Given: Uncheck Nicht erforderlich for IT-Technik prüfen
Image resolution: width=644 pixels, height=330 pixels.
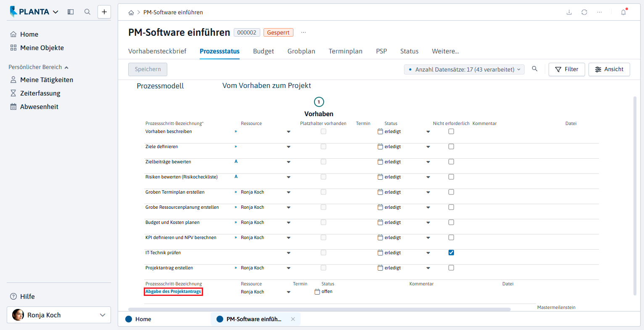Looking at the screenshot, I should (451, 253).
